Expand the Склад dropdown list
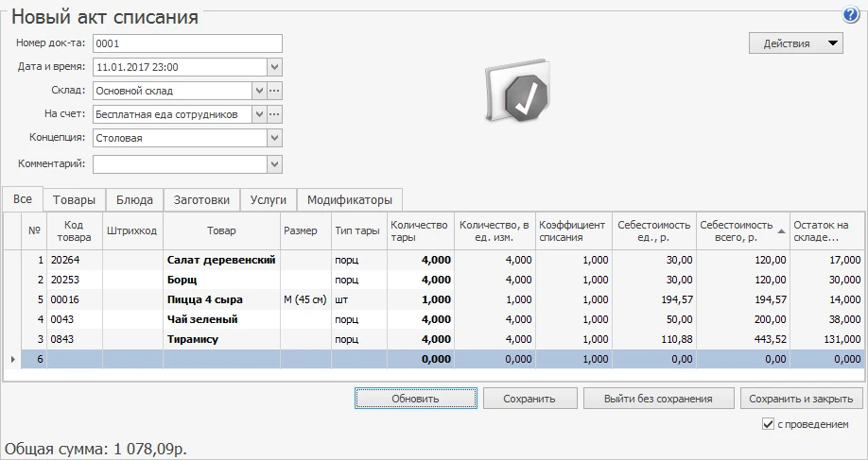Viewport: 868px width, 460px height. tap(259, 91)
